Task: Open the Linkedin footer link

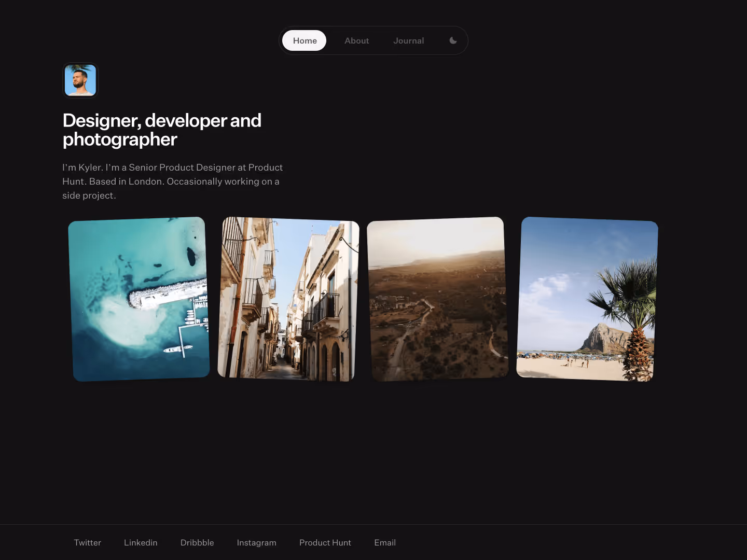Action: [141, 542]
